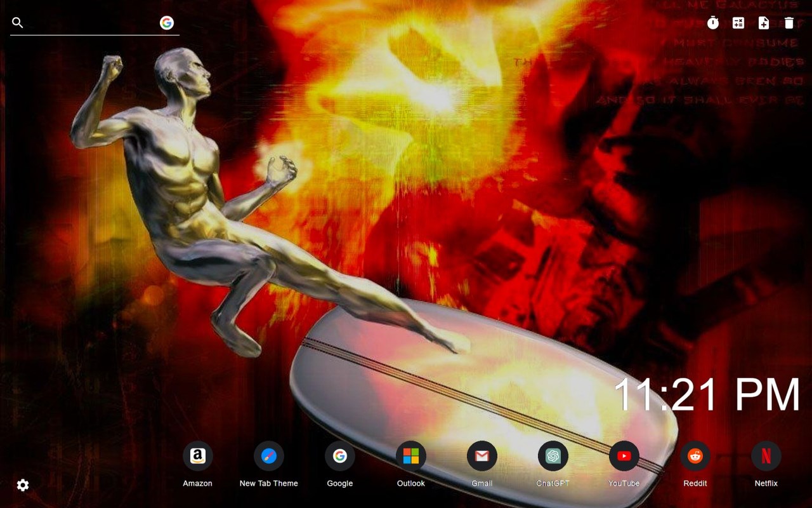Open the YouTube shortcut icon
This screenshot has width=812, height=508.
click(x=624, y=456)
